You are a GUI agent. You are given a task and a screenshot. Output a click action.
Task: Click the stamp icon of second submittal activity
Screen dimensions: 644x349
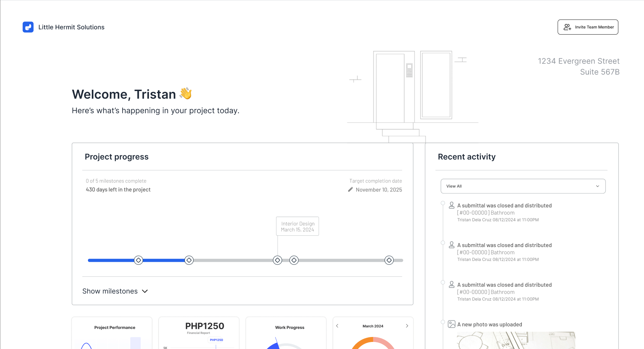point(451,245)
